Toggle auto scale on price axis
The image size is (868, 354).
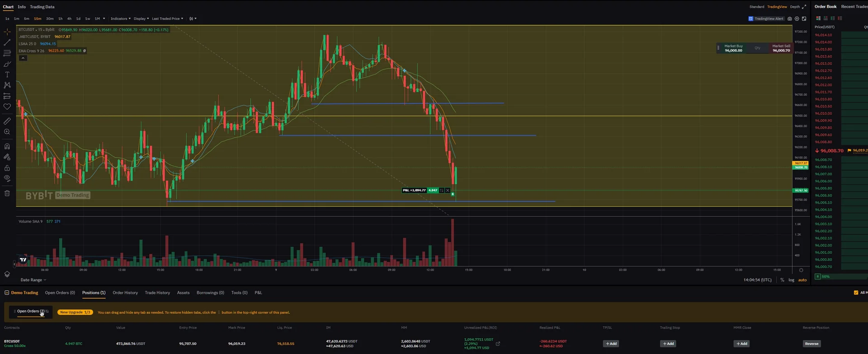(x=802, y=280)
